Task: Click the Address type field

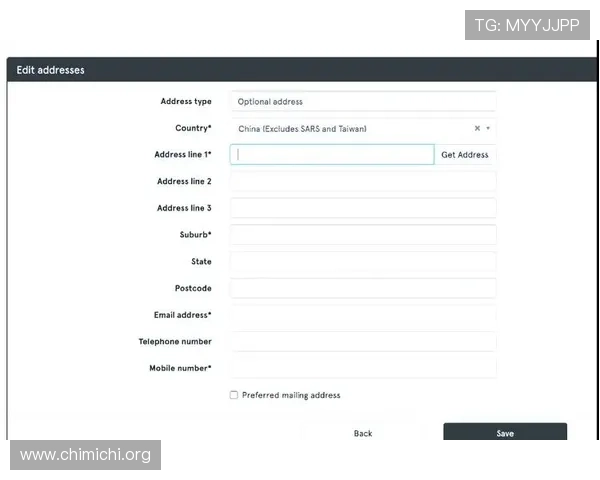Action: click(363, 101)
